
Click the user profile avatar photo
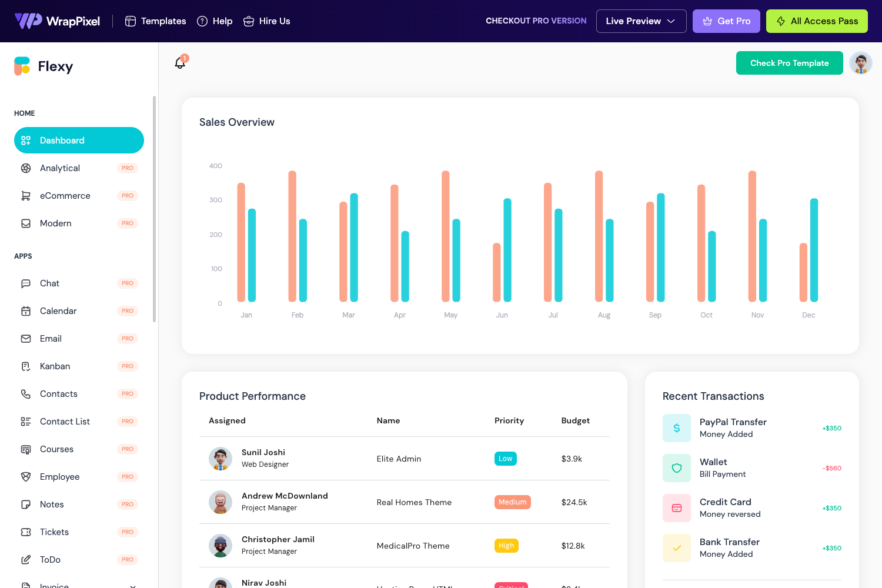tap(860, 63)
